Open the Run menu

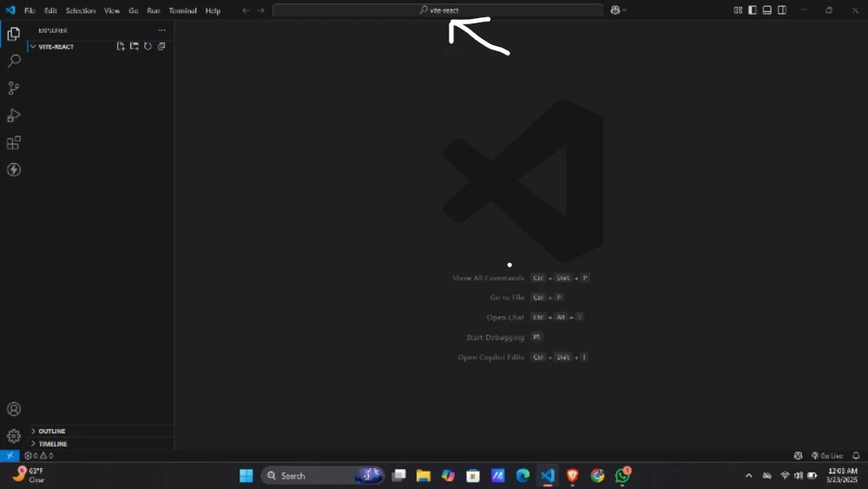[x=154, y=10]
